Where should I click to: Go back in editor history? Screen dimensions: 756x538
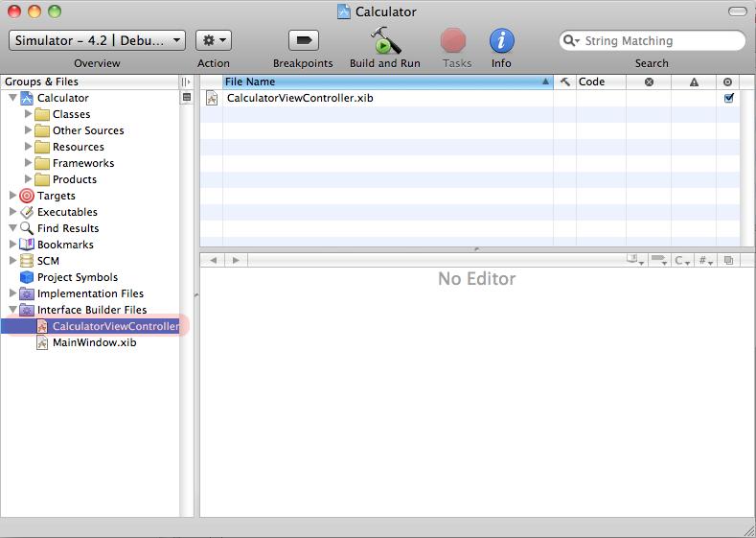tap(213, 261)
